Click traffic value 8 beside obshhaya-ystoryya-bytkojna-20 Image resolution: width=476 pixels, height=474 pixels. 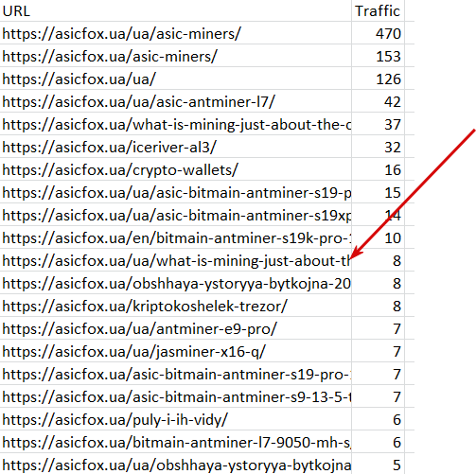coord(378,283)
